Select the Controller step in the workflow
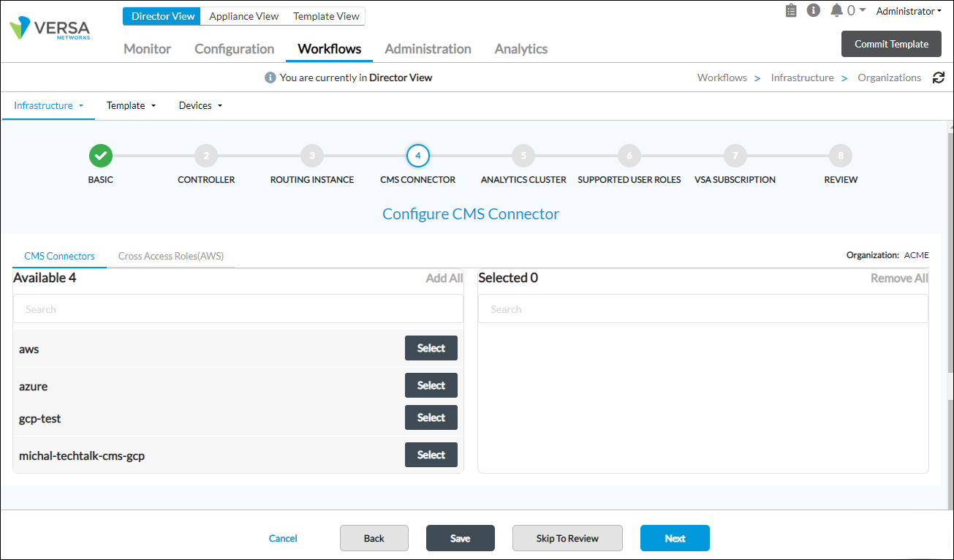The height and width of the screenshot is (560, 954). (x=206, y=155)
